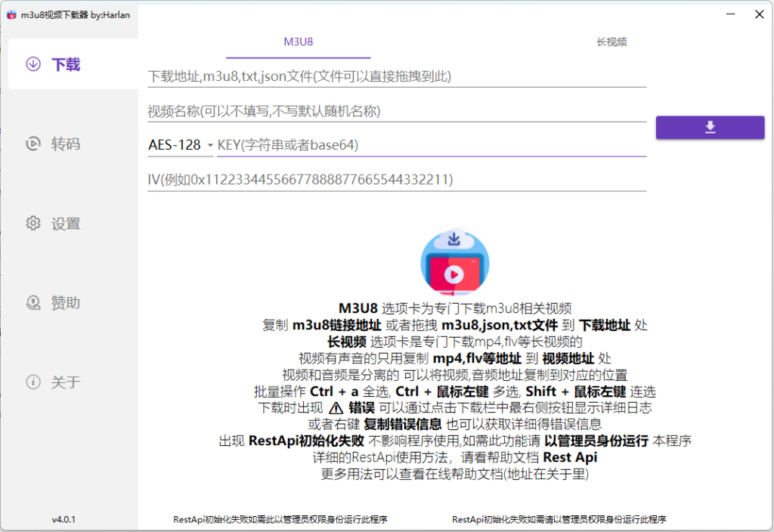Open the 转码 transcode icon in sidebar
The height and width of the screenshot is (532, 774).
coord(33,144)
